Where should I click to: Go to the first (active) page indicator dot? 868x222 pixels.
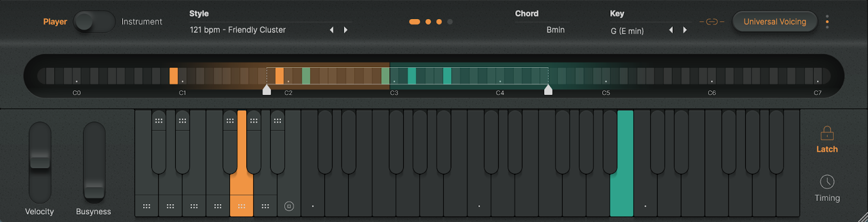pos(414,22)
